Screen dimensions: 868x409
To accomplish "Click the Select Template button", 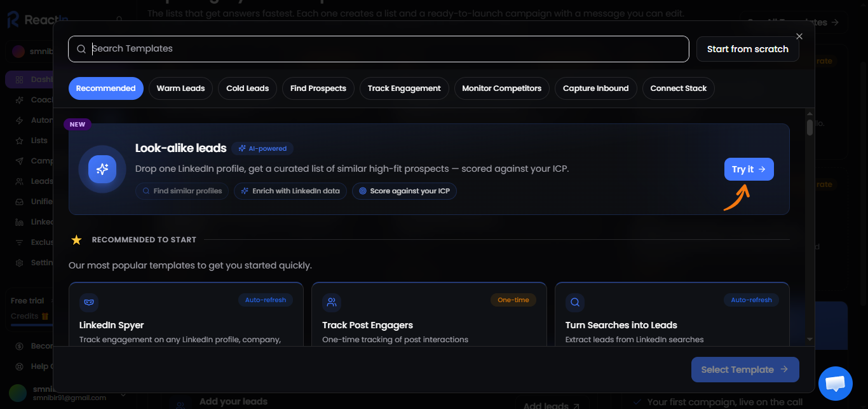I will click(745, 370).
